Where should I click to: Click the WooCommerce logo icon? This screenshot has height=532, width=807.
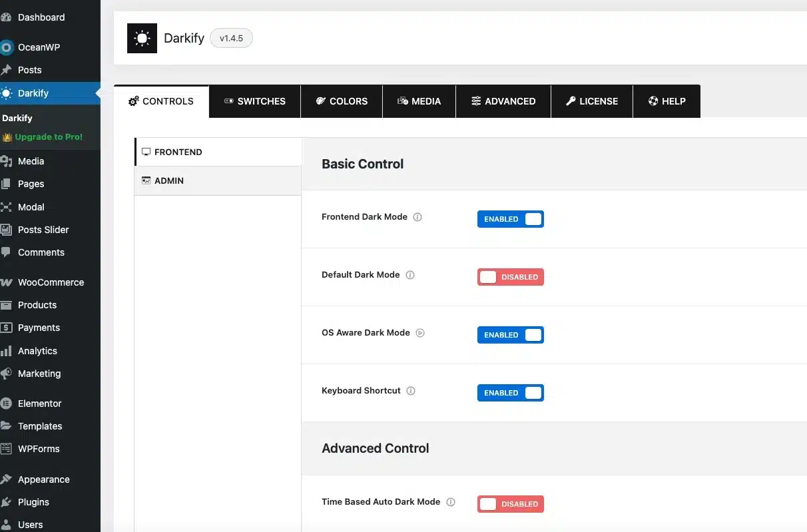(6, 282)
